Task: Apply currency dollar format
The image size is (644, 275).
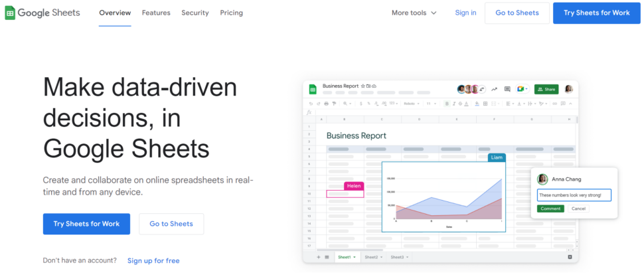Action: 361,104
